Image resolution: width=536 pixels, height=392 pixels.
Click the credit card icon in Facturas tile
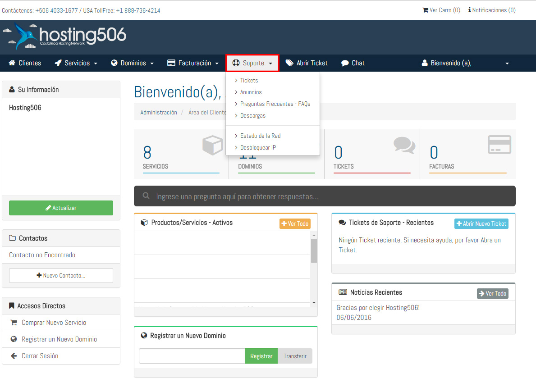click(x=499, y=145)
